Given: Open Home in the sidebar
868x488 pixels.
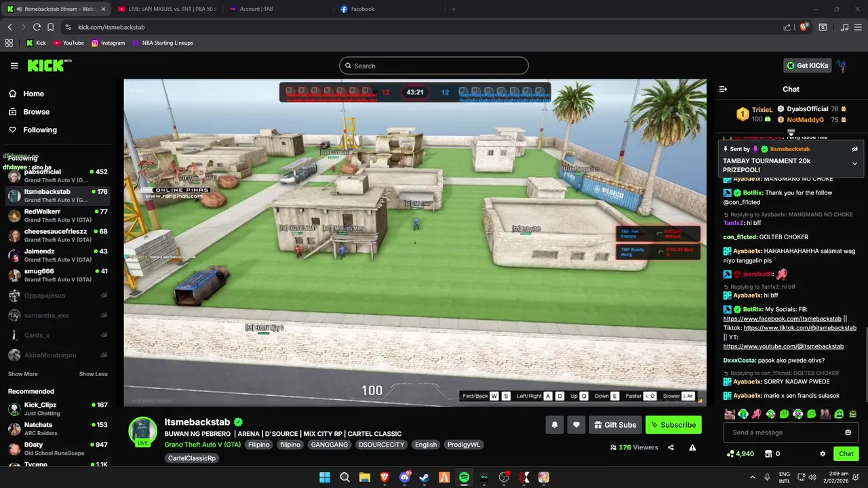Looking at the screenshot, I should [x=33, y=94].
